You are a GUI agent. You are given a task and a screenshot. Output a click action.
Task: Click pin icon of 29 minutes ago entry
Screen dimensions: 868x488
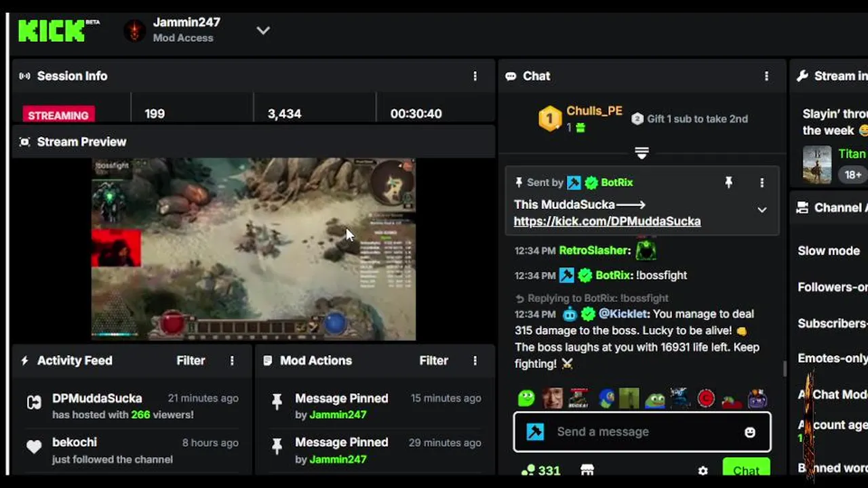(277, 446)
